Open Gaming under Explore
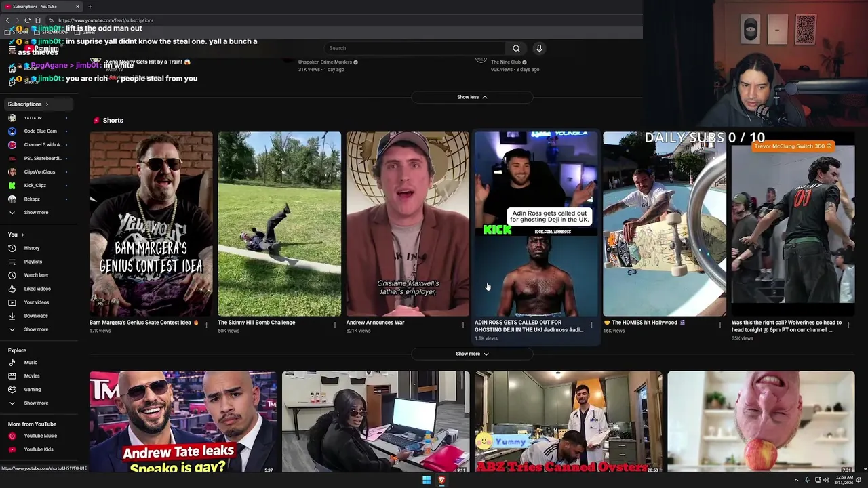Screen dimensions: 868x488 [32, 390]
